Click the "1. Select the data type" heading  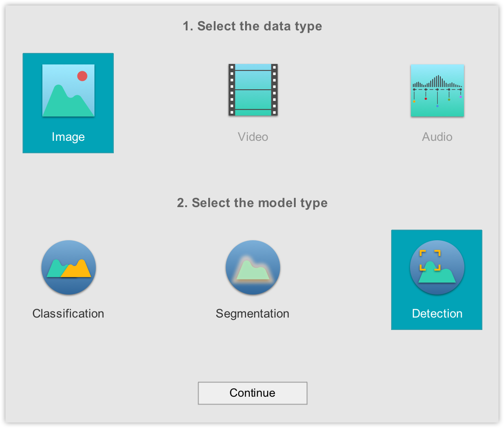tap(252, 26)
